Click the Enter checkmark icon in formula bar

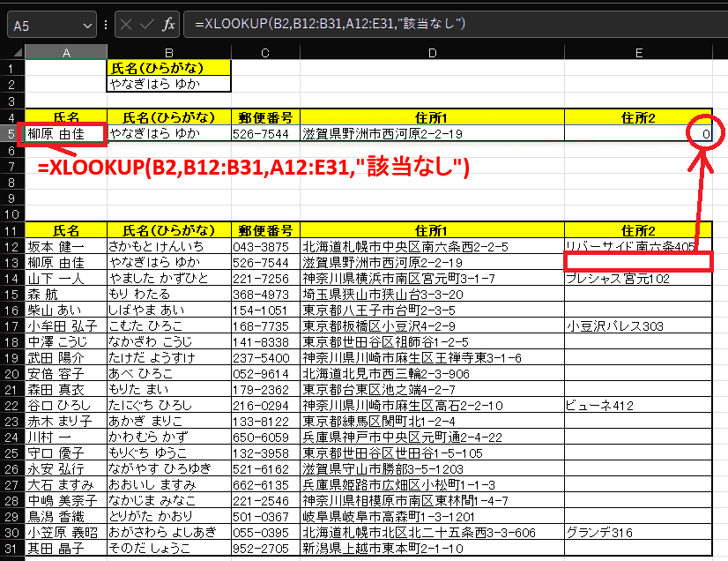click(x=145, y=24)
